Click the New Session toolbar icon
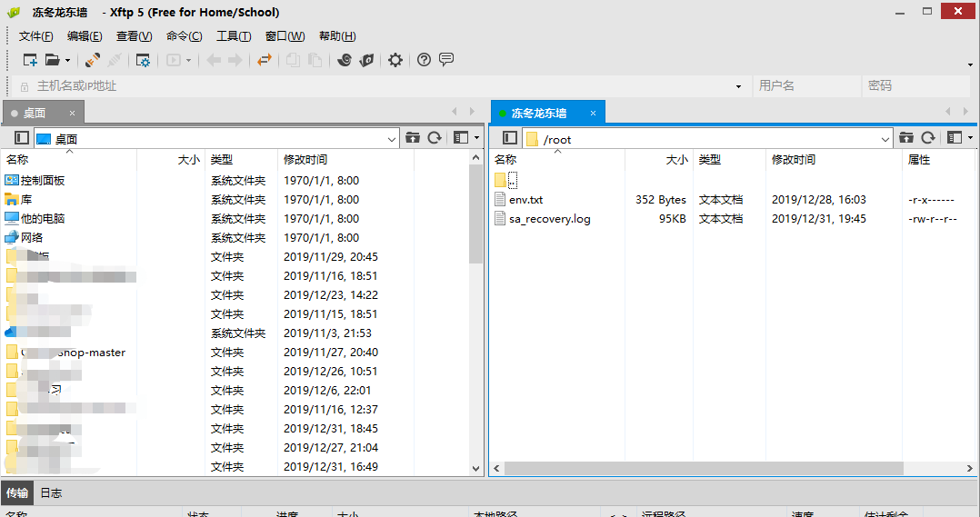This screenshot has width=980, height=517. [30, 60]
